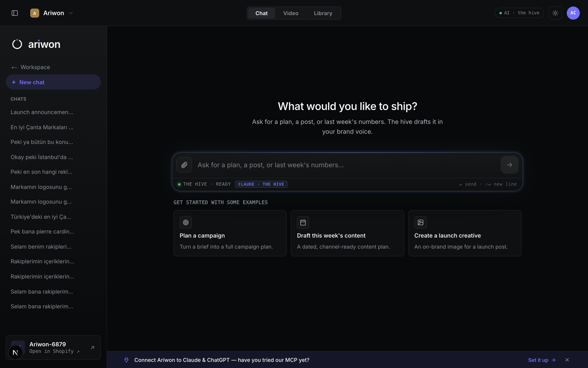The image size is (588, 368).
Task: Open the Peki ya bütün bu konu... chat
Action: pos(42,142)
